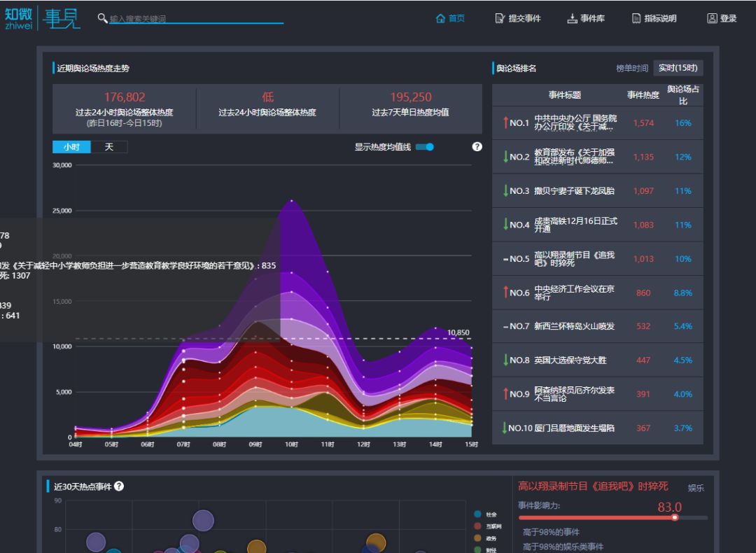Click the 知微事见 logo
Screen dimensions: 756x553
(42, 17)
